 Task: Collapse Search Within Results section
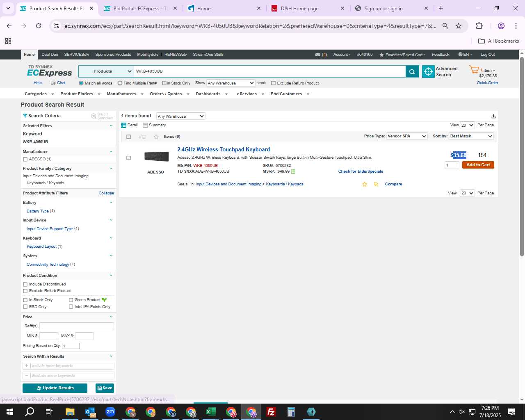(111, 356)
